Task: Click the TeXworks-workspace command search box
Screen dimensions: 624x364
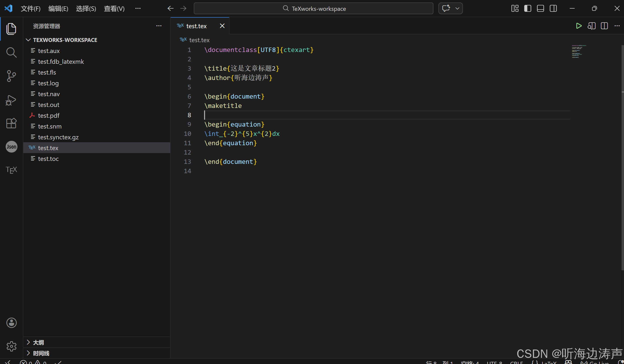Action: point(314,8)
